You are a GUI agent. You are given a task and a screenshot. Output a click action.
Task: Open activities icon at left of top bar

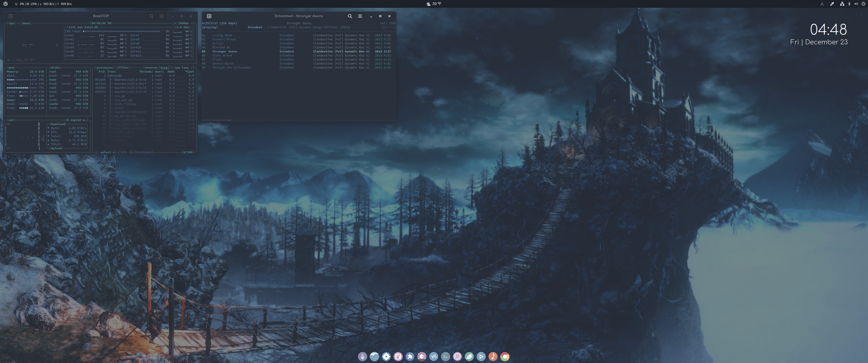(x=5, y=4)
